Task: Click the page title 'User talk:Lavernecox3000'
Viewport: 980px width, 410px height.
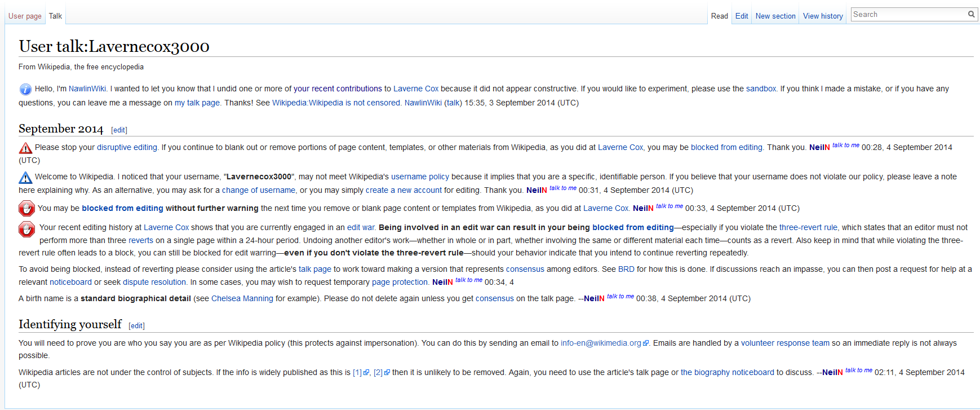Action: click(x=114, y=46)
